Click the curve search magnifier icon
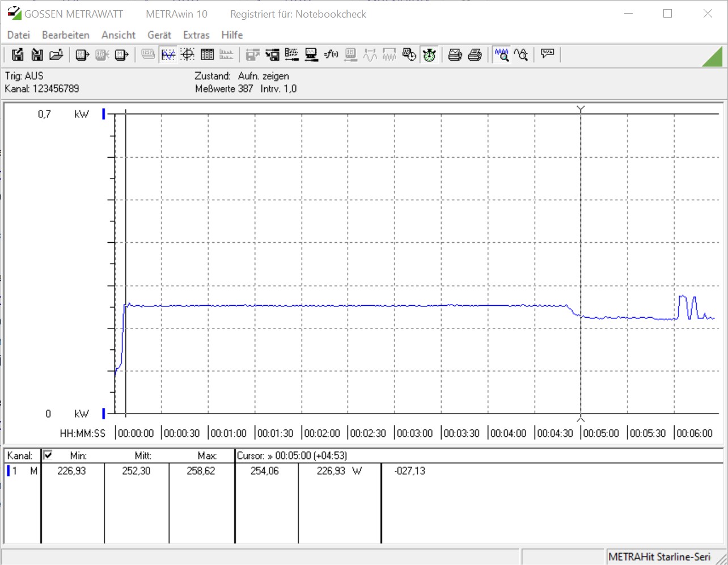The width and height of the screenshot is (728, 565). 521,54
